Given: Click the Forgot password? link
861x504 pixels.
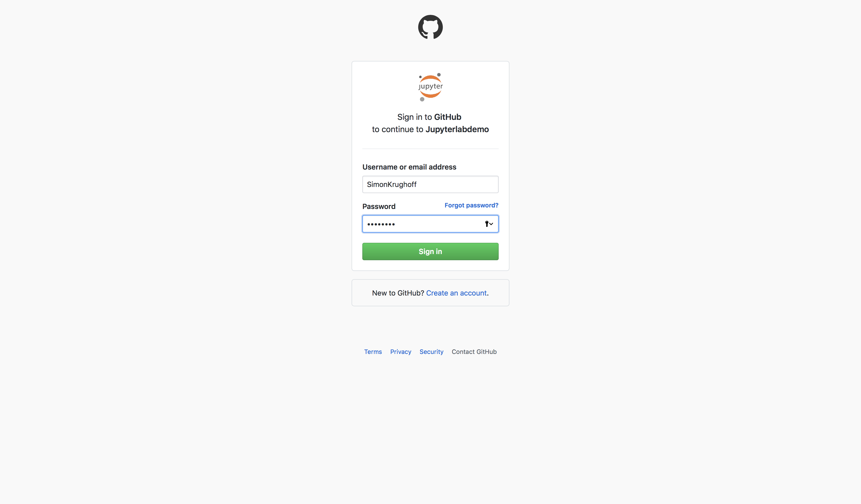Looking at the screenshot, I should coord(471,205).
